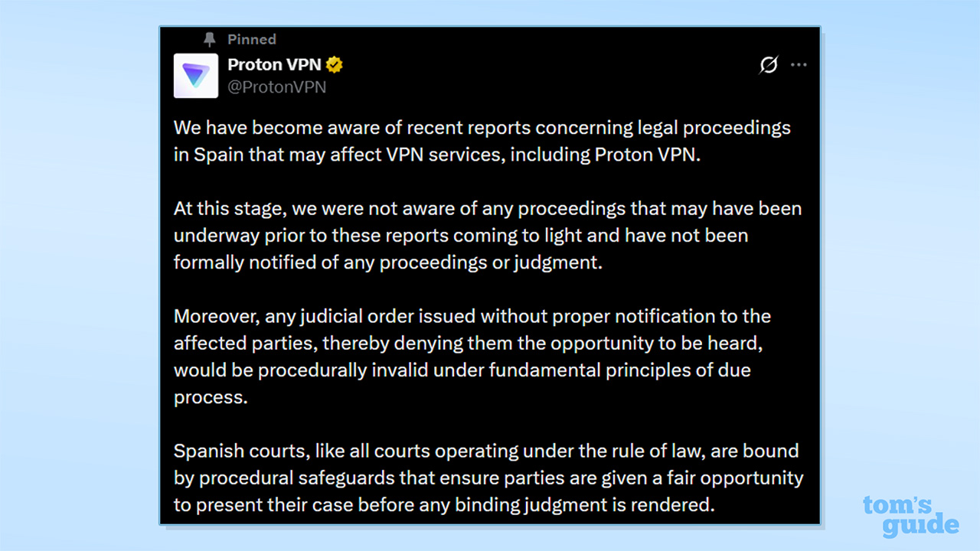Click the Pinned status label
This screenshot has width=980, height=551.
(251, 39)
